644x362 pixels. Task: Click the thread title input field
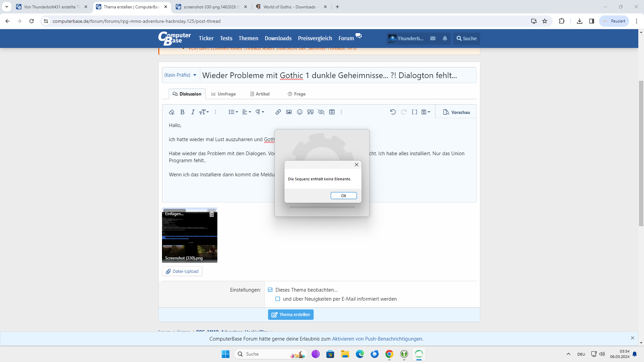click(x=338, y=75)
